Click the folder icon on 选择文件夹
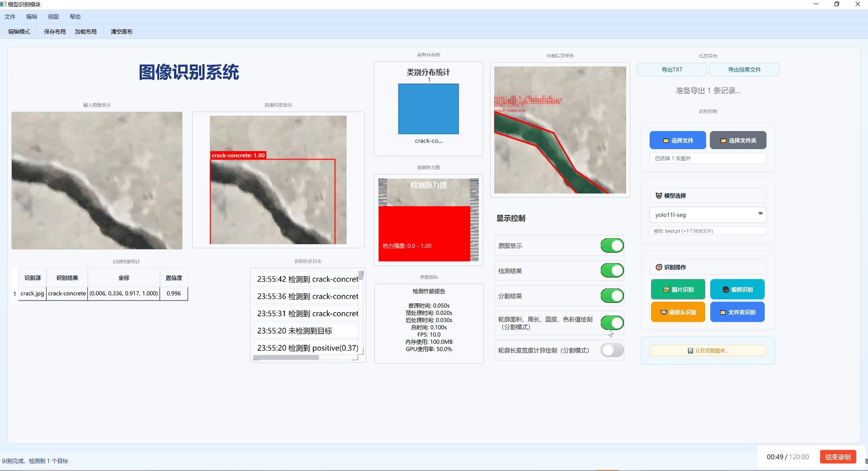868x471 pixels. pos(723,141)
